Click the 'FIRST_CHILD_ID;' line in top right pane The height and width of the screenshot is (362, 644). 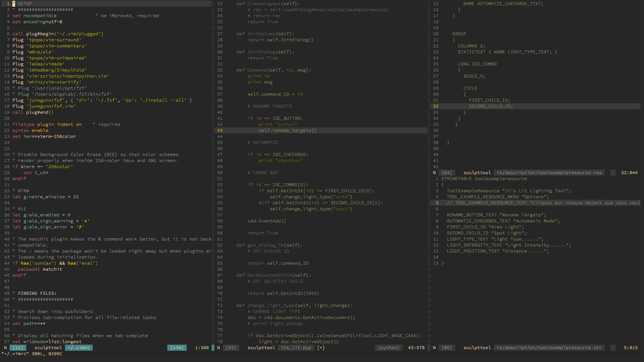coord(489,100)
